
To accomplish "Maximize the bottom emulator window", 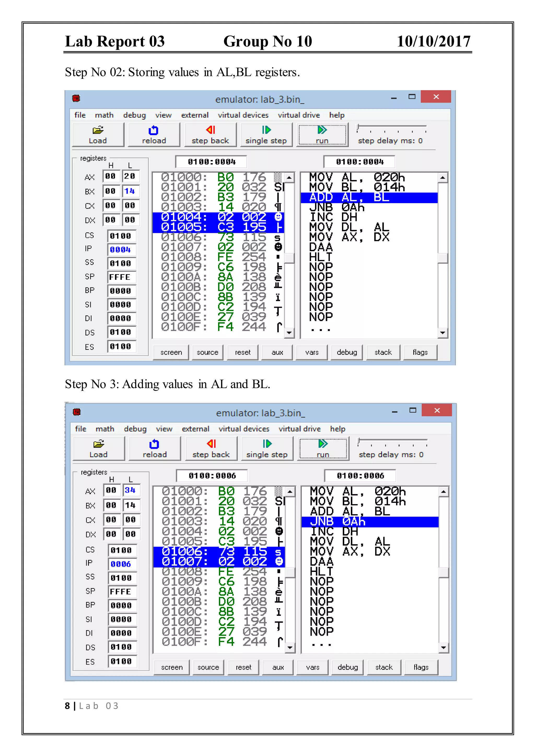I will [x=413, y=410].
